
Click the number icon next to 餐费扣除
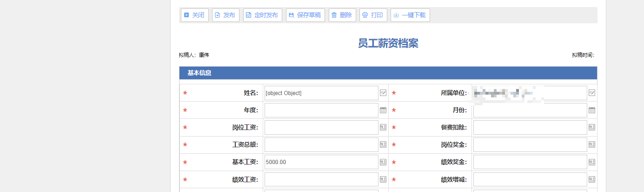592,127
